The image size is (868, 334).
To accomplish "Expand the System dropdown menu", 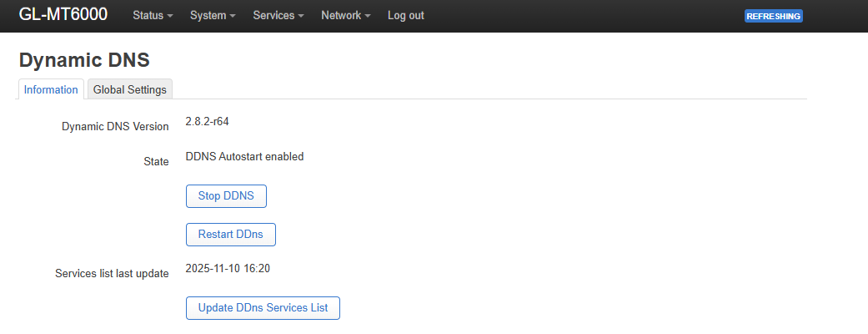I will [213, 16].
